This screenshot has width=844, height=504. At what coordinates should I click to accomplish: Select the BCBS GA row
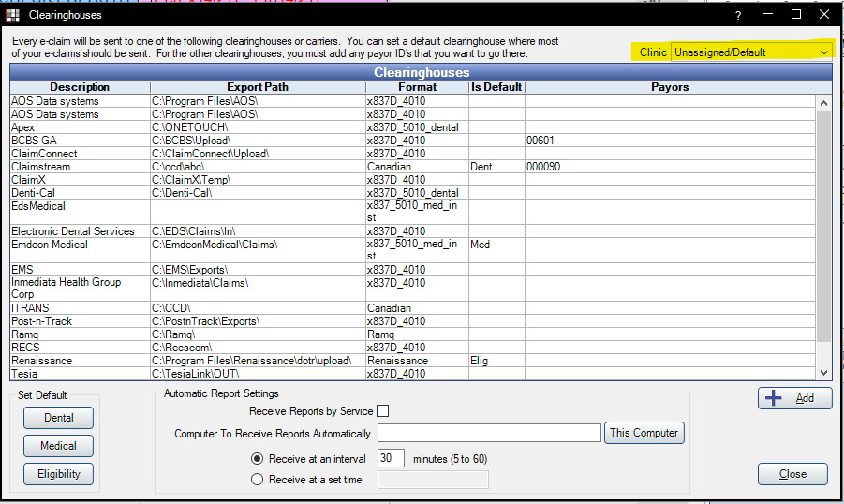pos(412,141)
